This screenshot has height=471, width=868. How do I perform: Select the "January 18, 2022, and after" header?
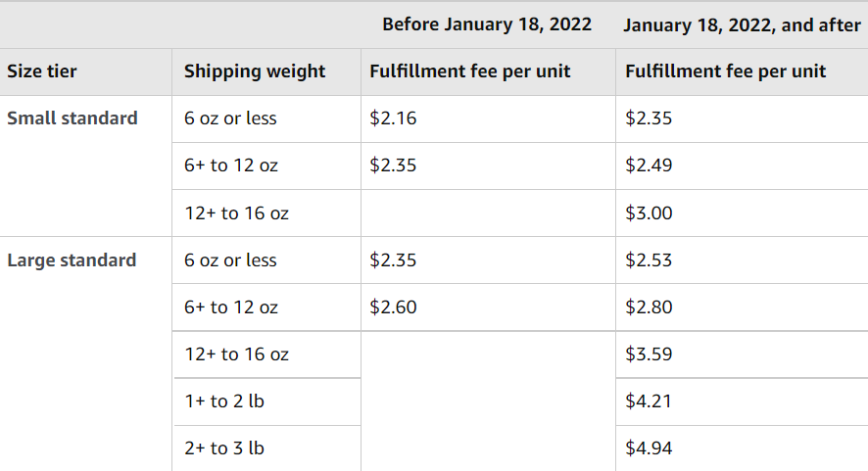742,24
